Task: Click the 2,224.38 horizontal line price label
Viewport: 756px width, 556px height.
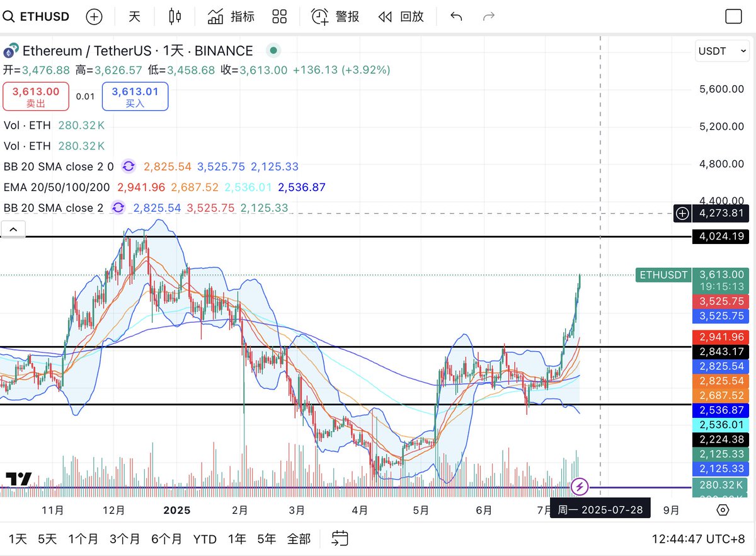Action: point(721,439)
